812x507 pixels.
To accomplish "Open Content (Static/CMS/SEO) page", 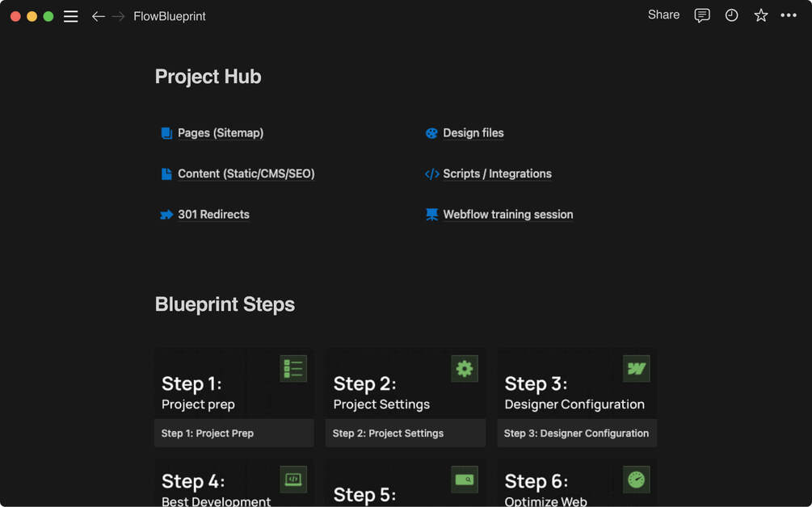I will (246, 174).
